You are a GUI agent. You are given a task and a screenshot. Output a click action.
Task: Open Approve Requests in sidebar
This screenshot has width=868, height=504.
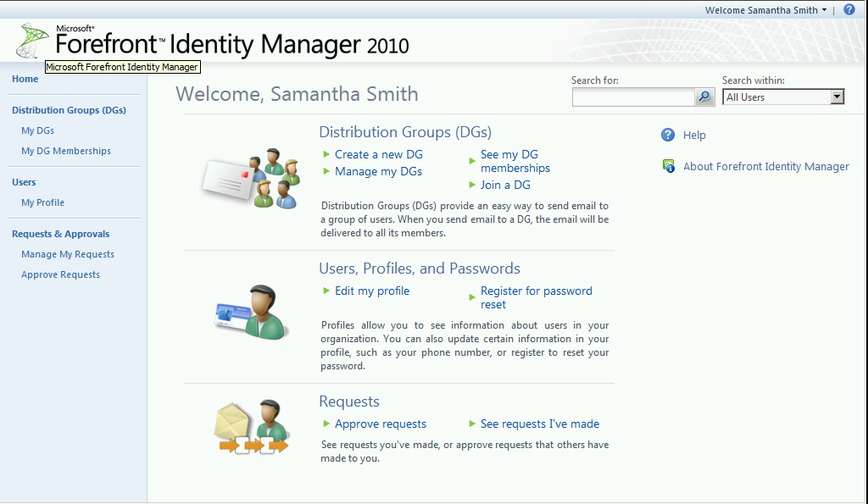click(x=60, y=275)
